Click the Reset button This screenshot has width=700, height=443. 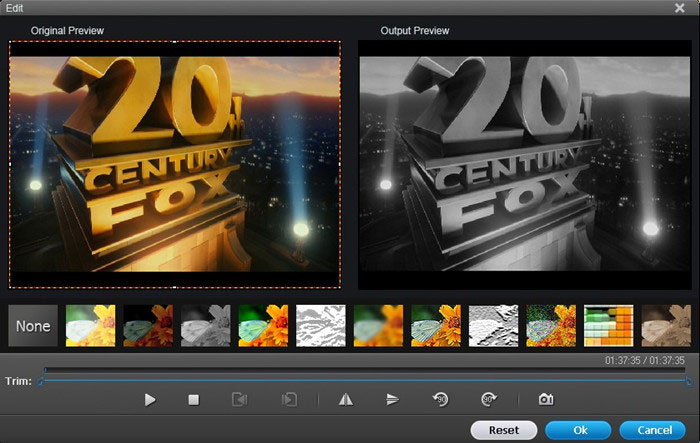[x=504, y=430]
